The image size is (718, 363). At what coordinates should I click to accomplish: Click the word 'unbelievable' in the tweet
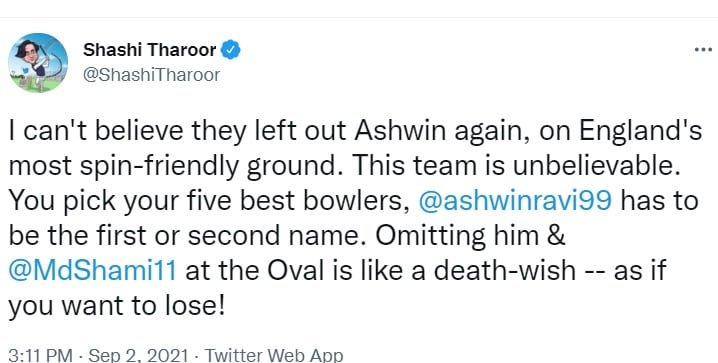(x=593, y=166)
